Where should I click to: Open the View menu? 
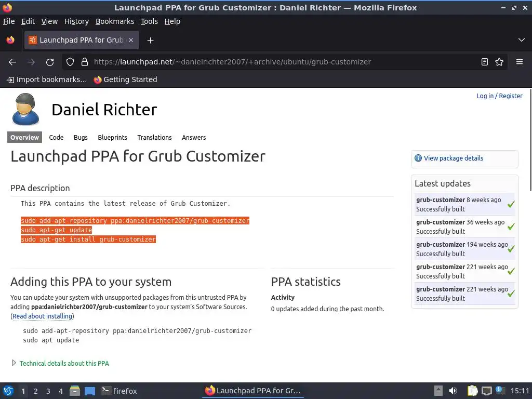pyautogui.click(x=49, y=21)
